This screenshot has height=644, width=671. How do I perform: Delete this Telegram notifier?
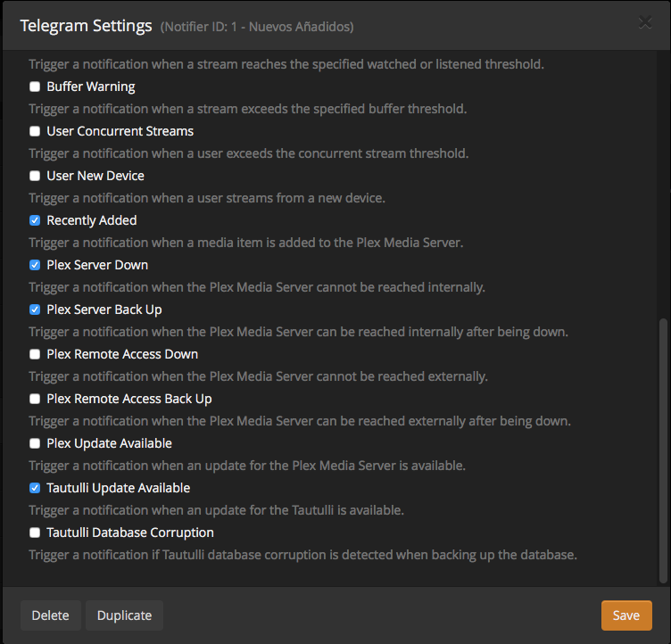pos(50,615)
